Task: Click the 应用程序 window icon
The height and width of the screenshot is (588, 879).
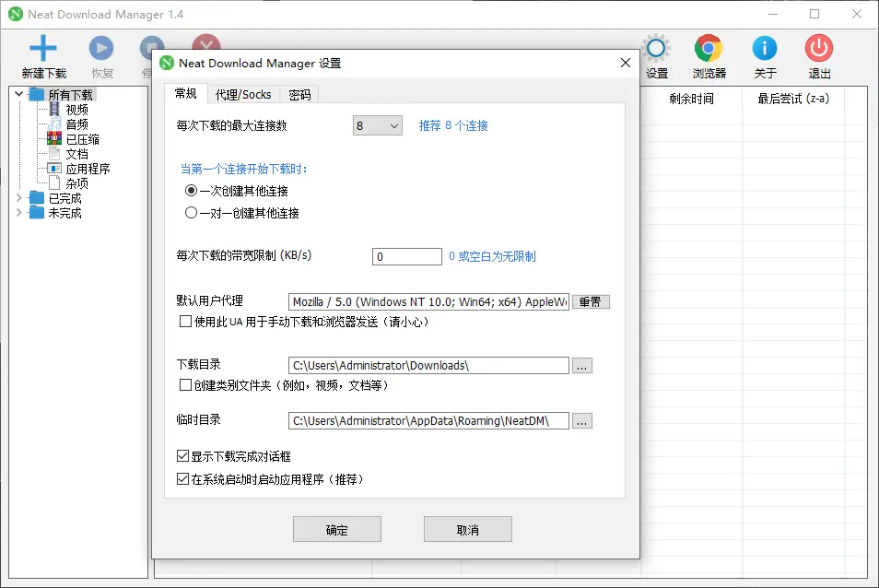Action: coord(54,168)
